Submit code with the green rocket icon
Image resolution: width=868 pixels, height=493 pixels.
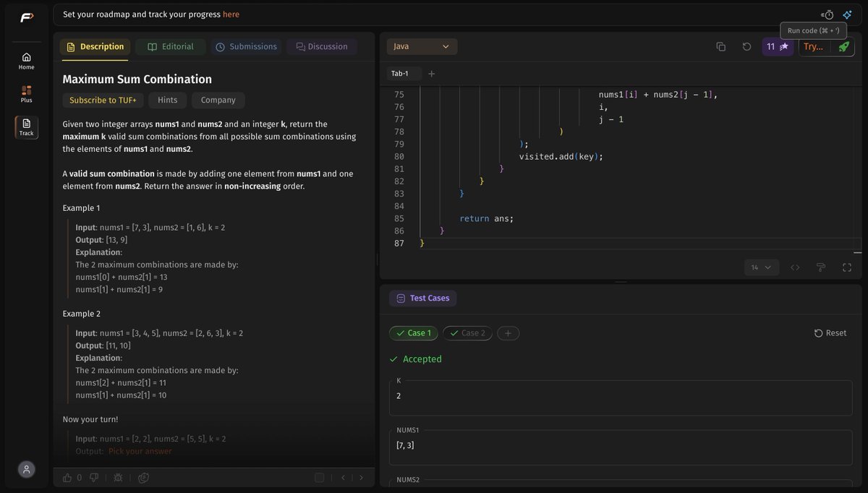[844, 46]
